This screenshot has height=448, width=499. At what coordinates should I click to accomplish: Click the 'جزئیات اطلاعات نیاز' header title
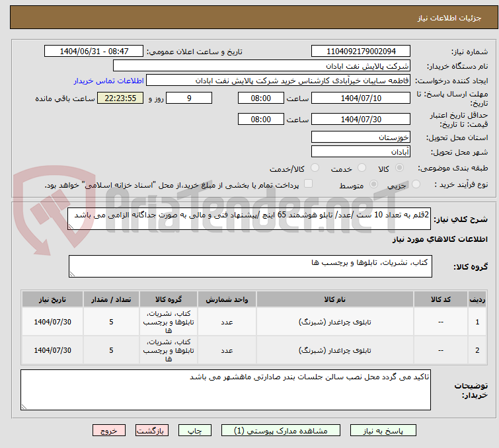coord(449,18)
